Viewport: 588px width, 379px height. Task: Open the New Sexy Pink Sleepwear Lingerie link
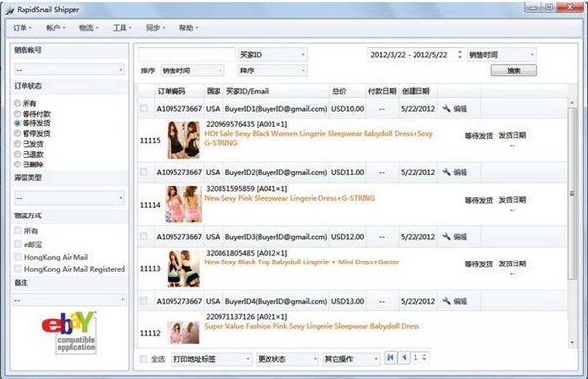tap(289, 198)
